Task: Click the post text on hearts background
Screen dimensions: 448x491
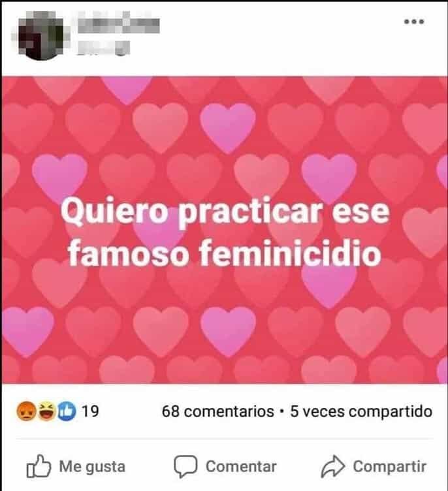Action: click(225, 232)
